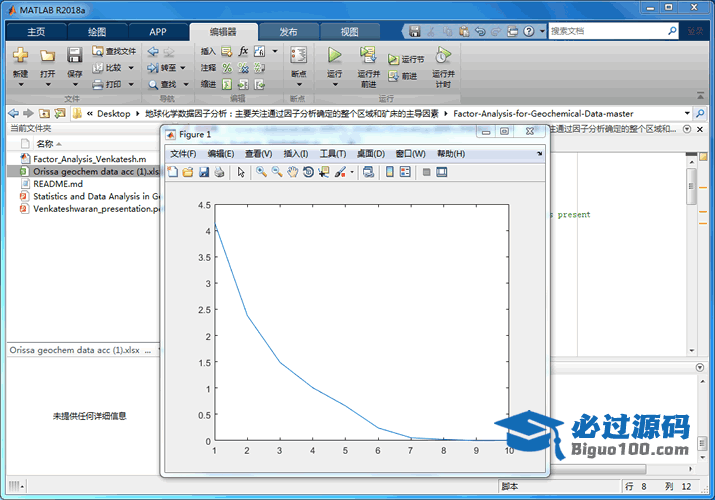Viewport: 715px width, 500px height.
Task: Click Desktop in the folder path
Action: [x=114, y=113]
